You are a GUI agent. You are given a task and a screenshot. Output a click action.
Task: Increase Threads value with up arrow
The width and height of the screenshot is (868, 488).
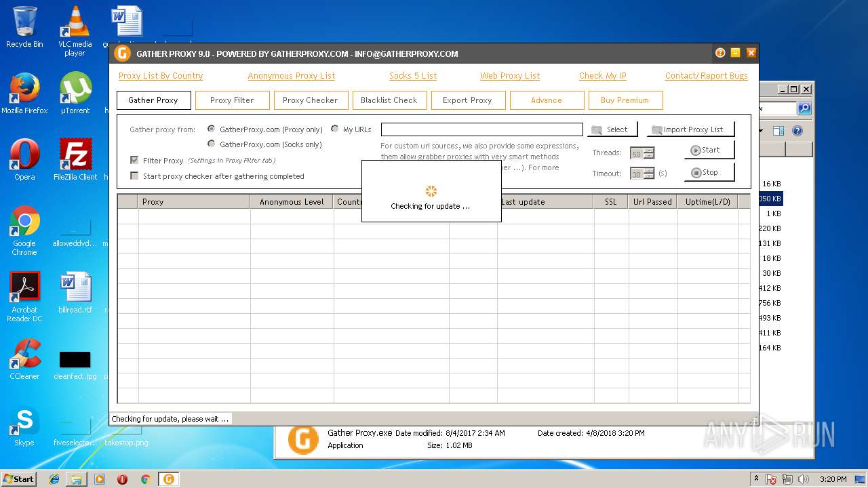pyautogui.click(x=649, y=150)
